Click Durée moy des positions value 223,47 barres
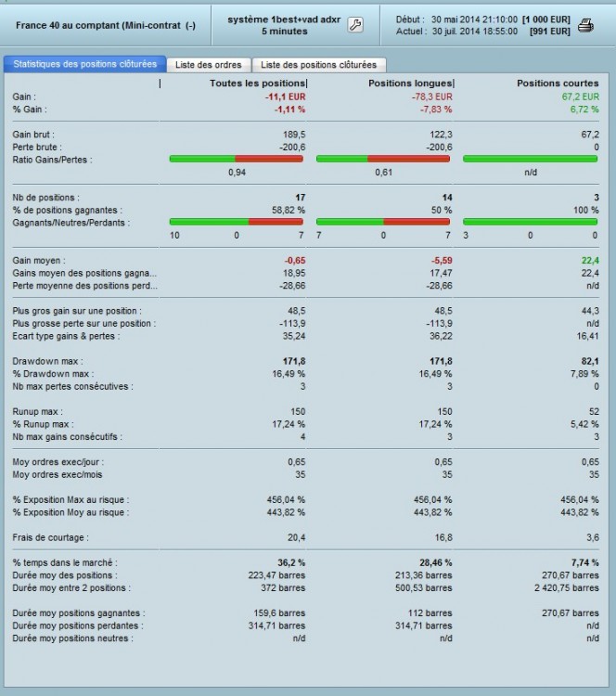Viewport: 616px width, 696px height. 277,575
